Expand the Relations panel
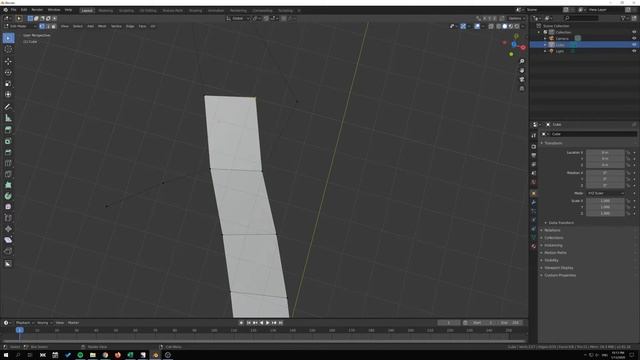The image size is (640, 360). point(551,230)
